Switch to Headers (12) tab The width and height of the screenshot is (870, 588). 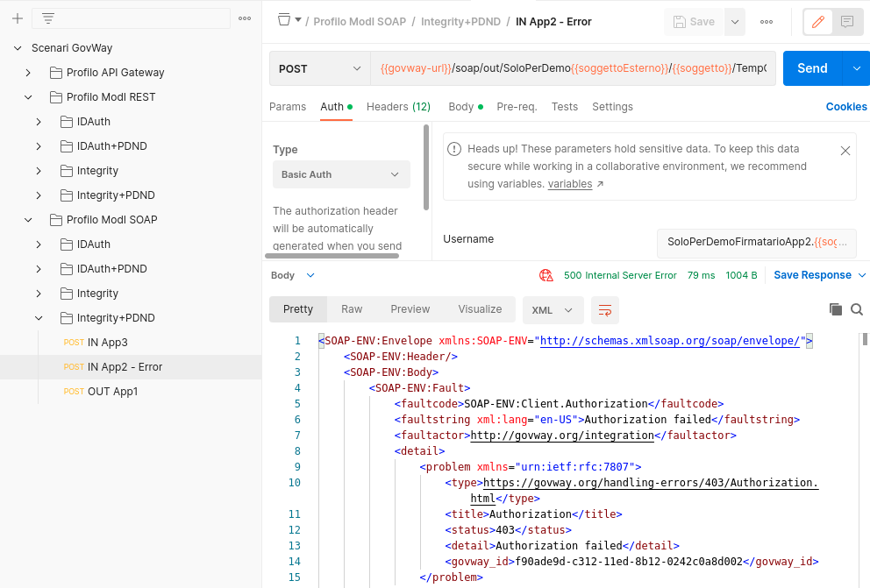tap(398, 106)
